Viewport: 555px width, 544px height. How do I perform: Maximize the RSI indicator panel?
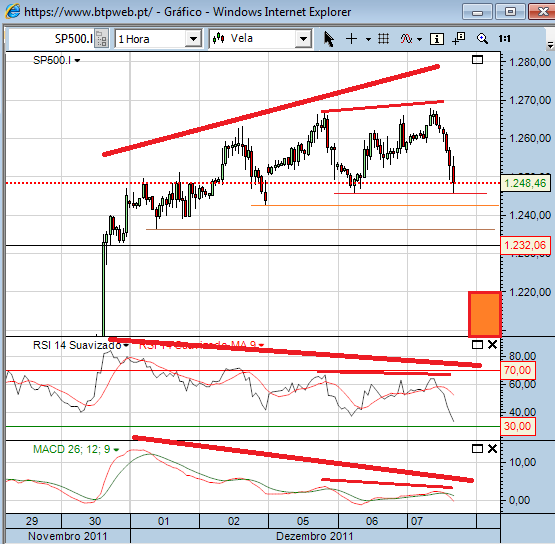click(x=477, y=344)
